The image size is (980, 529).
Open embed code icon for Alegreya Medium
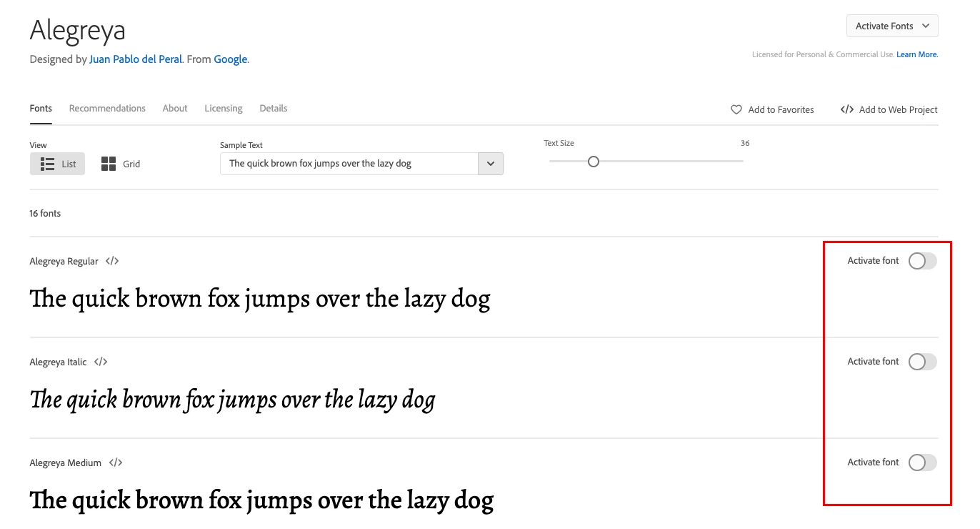pos(116,463)
